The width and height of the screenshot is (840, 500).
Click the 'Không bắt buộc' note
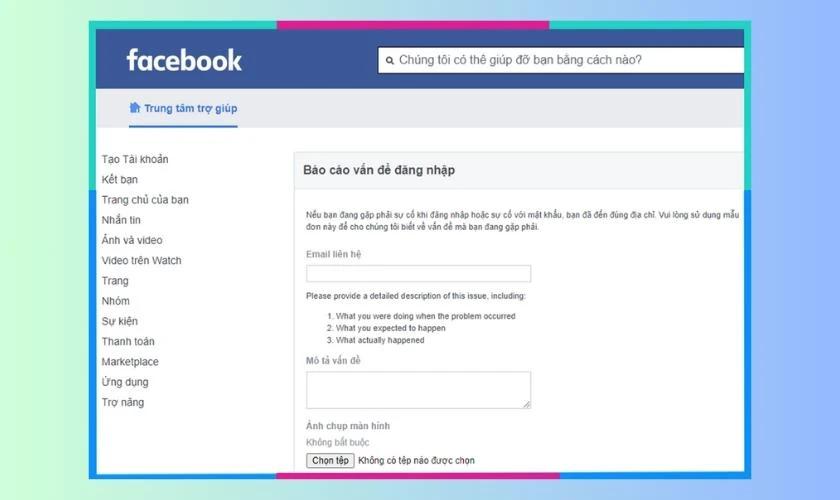[338, 442]
